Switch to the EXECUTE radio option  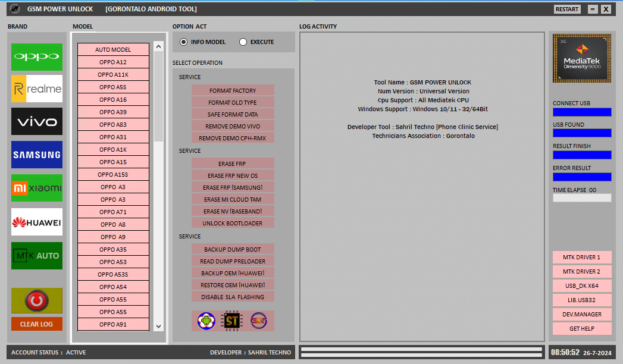[x=256, y=42]
